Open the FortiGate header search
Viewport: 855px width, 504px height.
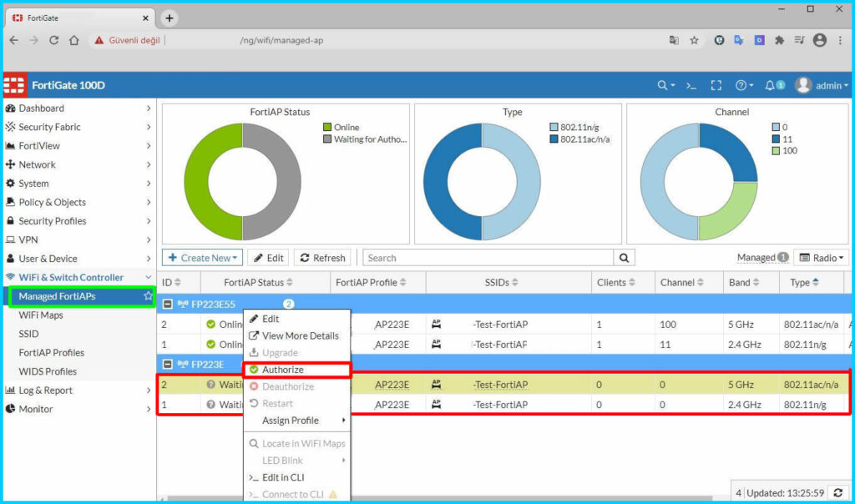click(665, 86)
